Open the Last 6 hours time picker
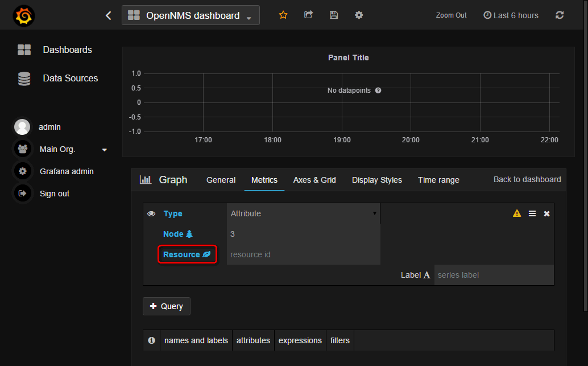The height and width of the screenshot is (366, 588). click(511, 15)
